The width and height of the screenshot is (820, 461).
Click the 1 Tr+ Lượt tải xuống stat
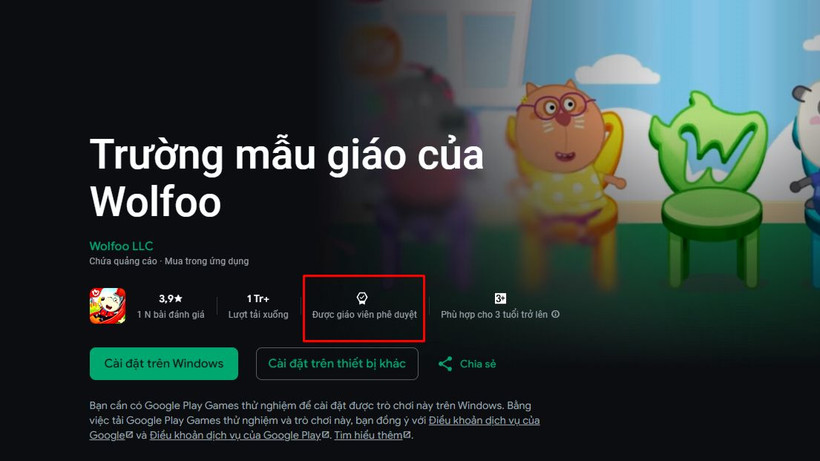click(x=258, y=306)
